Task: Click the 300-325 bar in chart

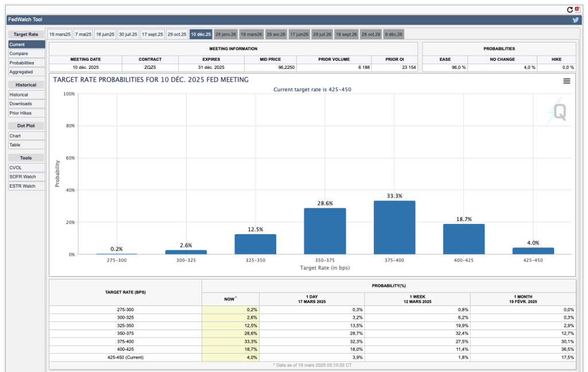Action: (186, 252)
